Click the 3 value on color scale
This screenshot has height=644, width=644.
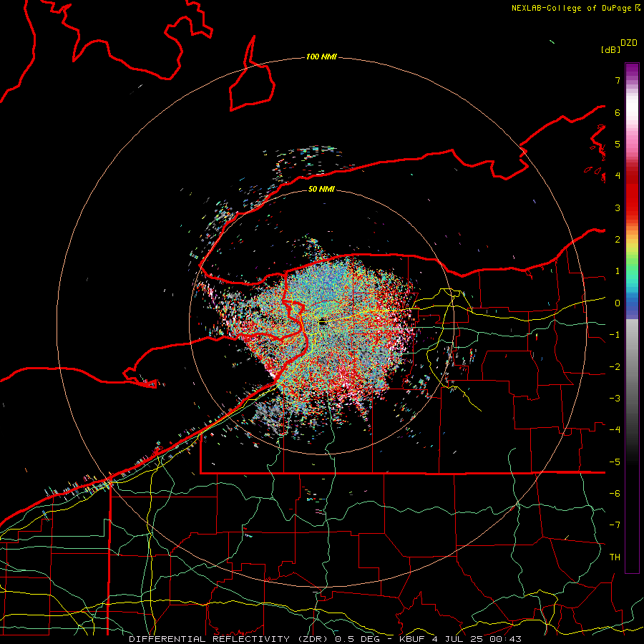pos(618,208)
